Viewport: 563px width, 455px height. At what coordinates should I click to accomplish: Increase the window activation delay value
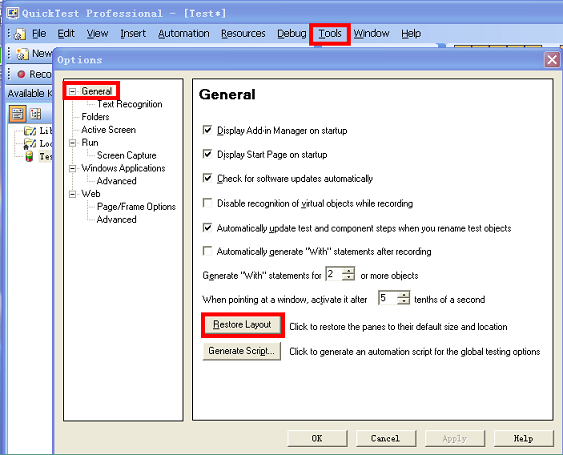[x=404, y=295]
